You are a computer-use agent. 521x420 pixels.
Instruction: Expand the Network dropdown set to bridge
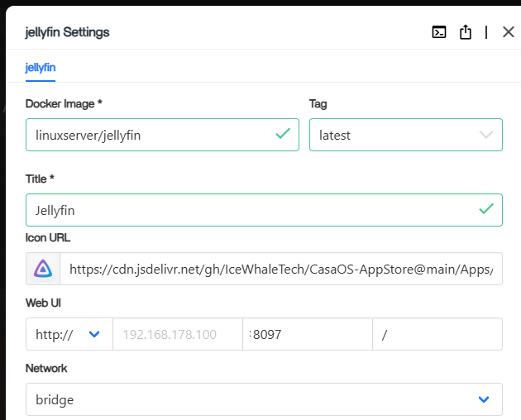pos(248,399)
